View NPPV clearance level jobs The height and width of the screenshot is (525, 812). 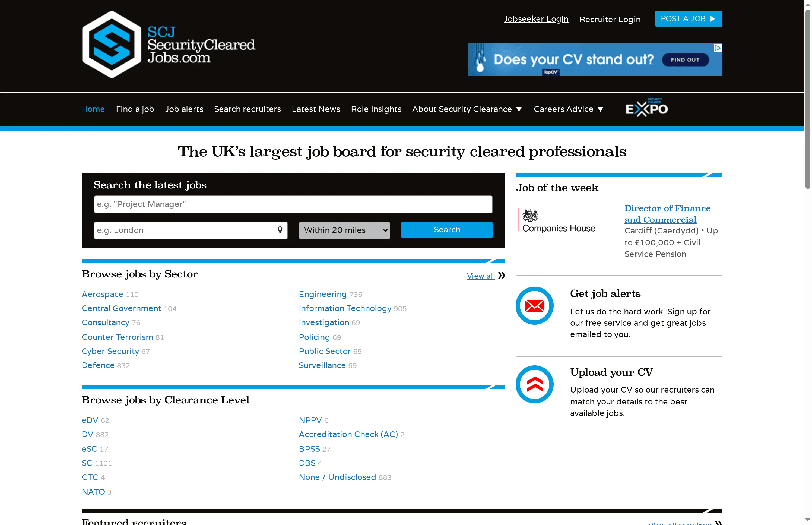(x=310, y=420)
